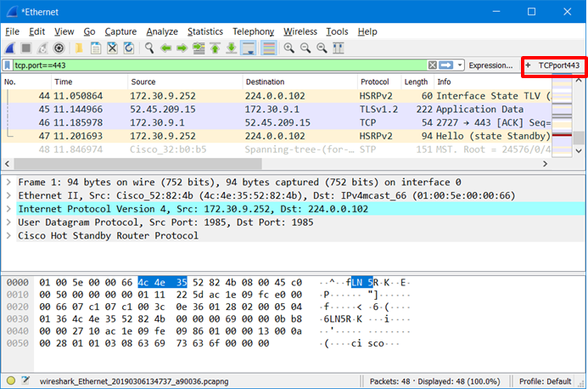Edit capture file properties icon
Image resolution: width=588 pixels, height=389 pixels.
25,381
